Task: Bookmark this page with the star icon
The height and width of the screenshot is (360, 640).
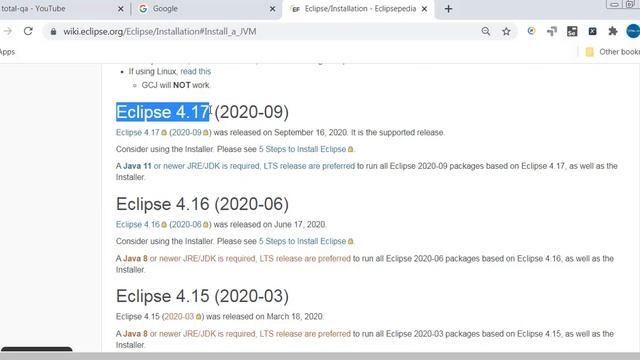Action: (x=507, y=31)
